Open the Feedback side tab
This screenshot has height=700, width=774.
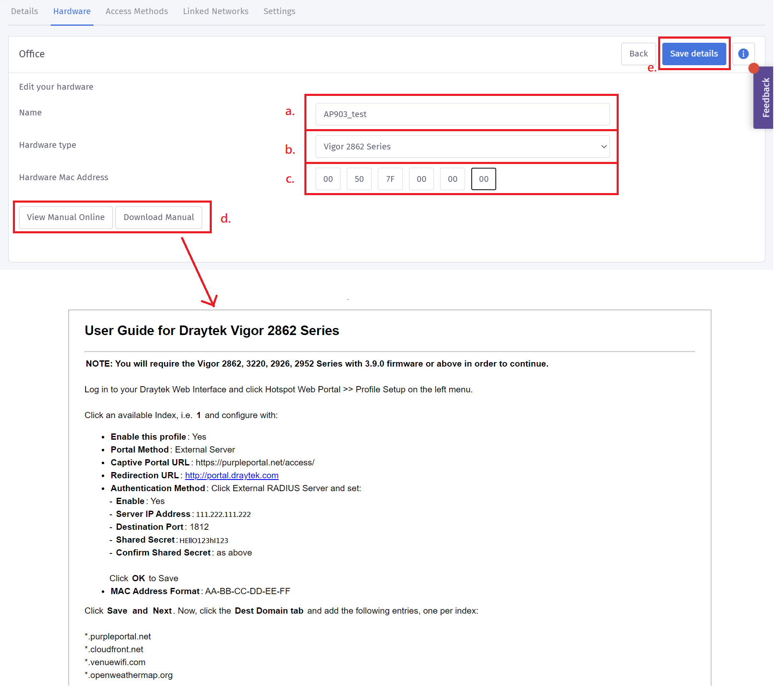[764, 98]
